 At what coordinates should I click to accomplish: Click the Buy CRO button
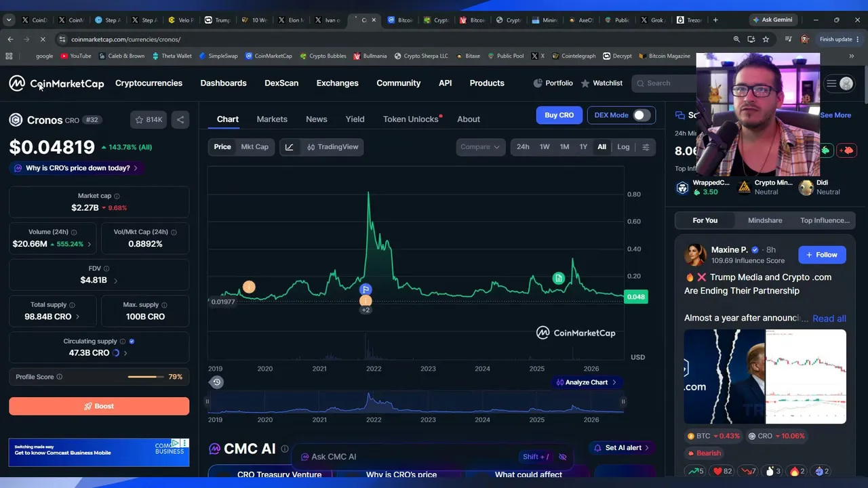point(559,115)
